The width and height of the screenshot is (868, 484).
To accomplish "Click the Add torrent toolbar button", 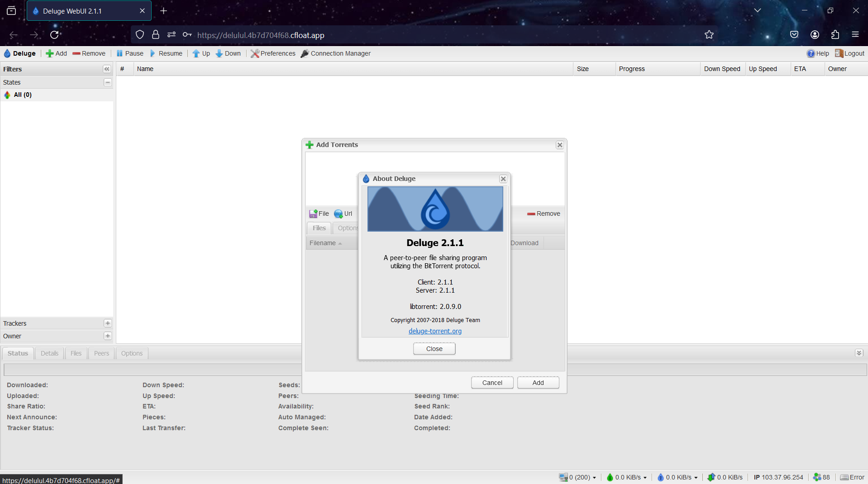I will (56, 53).
